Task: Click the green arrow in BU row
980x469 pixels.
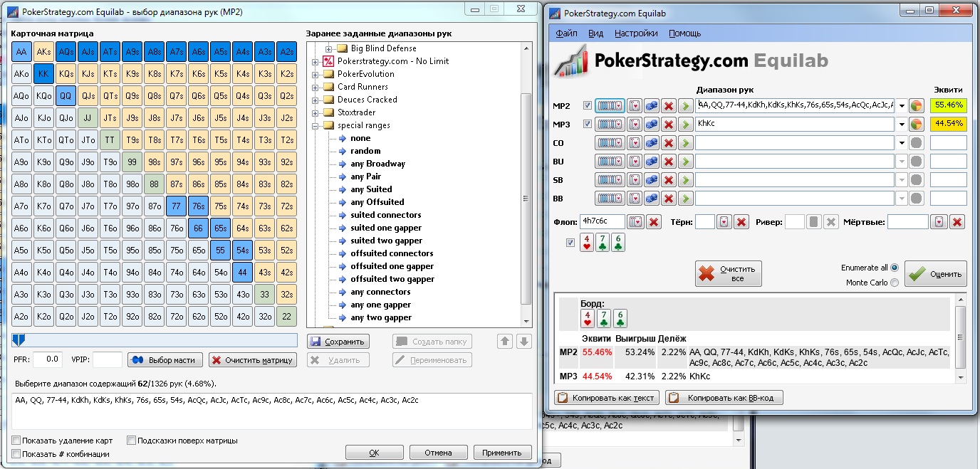Action: (685, 162)
